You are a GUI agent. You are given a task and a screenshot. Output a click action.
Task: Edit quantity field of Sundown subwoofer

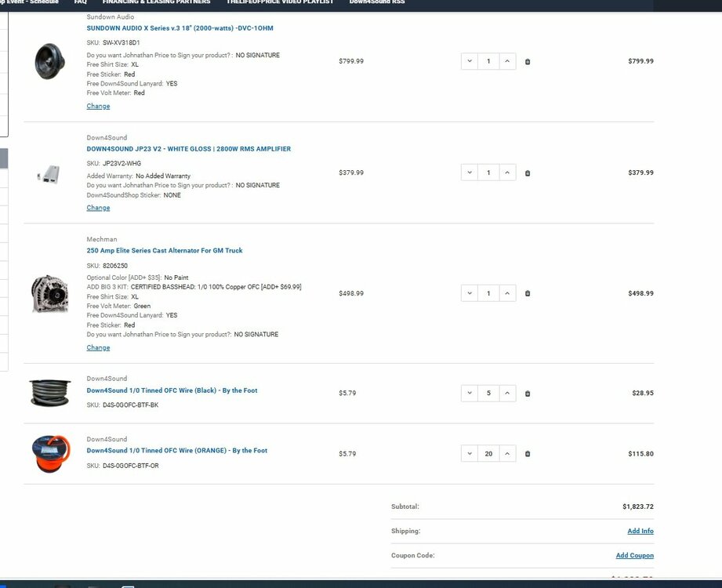[x=488, y=61]
